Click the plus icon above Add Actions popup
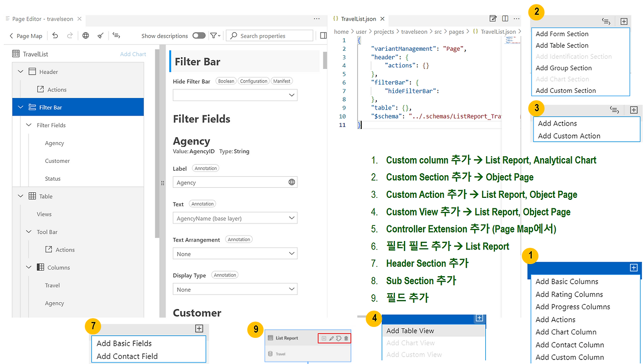Screen dimensions: 643x364 click(x=633, y=110)
